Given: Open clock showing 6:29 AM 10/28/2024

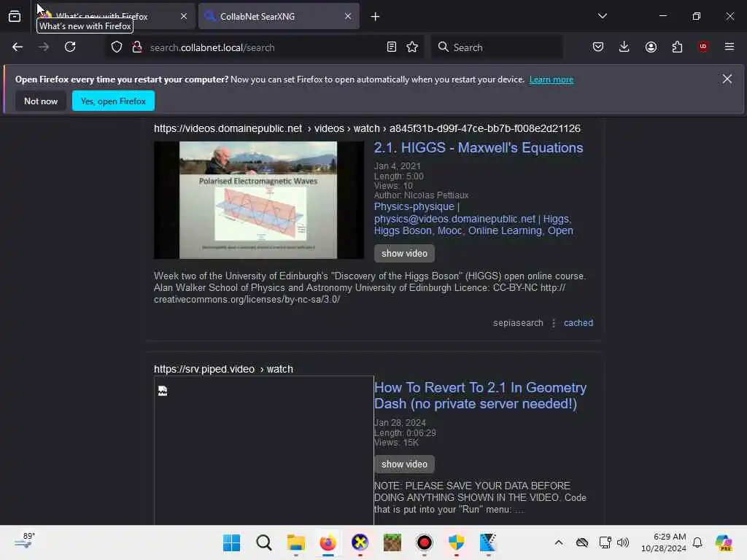Looking at the screenshot, I should [664, 542].
